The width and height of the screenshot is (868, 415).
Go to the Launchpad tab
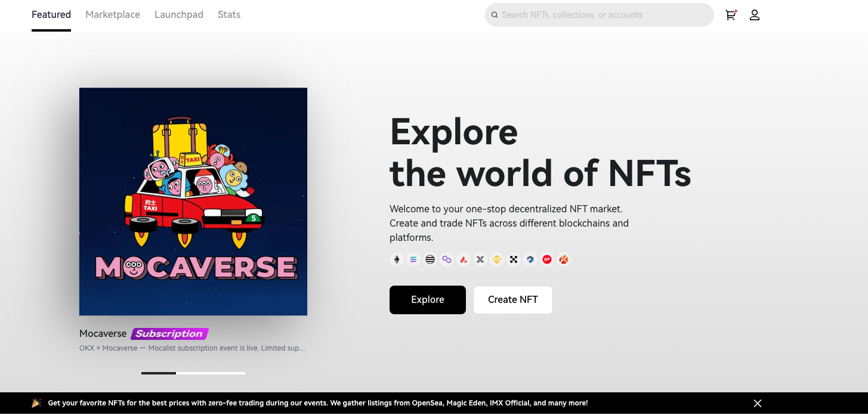(179, 15)
